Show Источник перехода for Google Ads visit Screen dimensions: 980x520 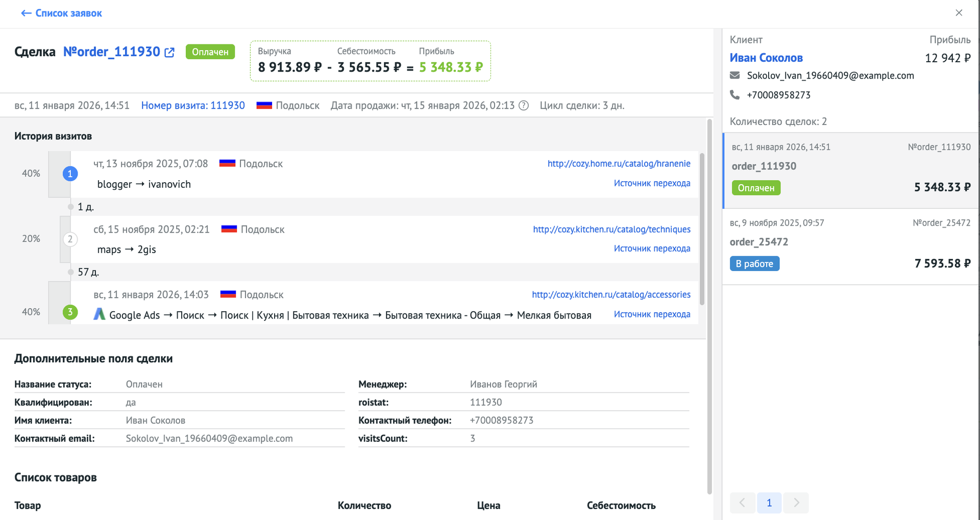coord(652,314)
